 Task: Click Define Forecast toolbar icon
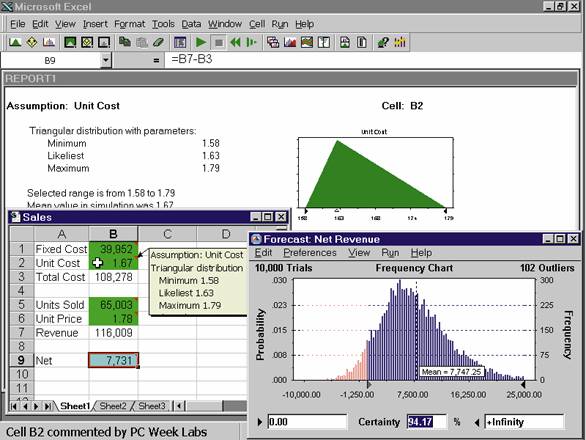click(x=49, y=42)
